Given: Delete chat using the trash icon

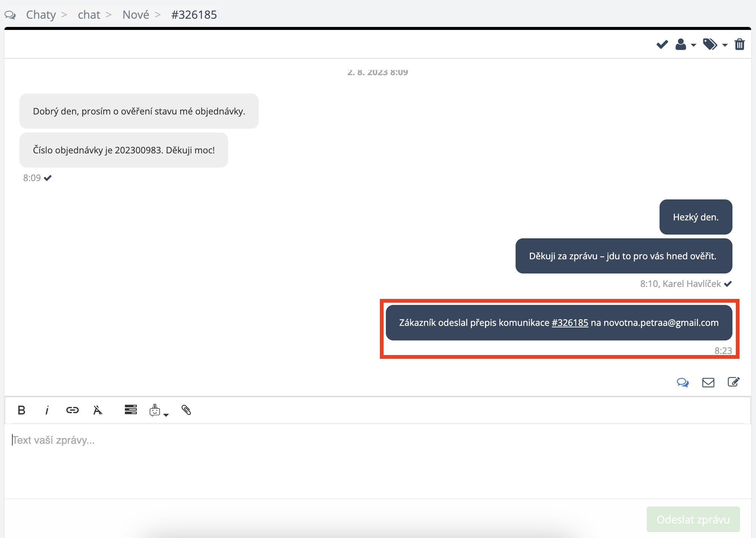Looking at the screenshot, I should [739, 45].
